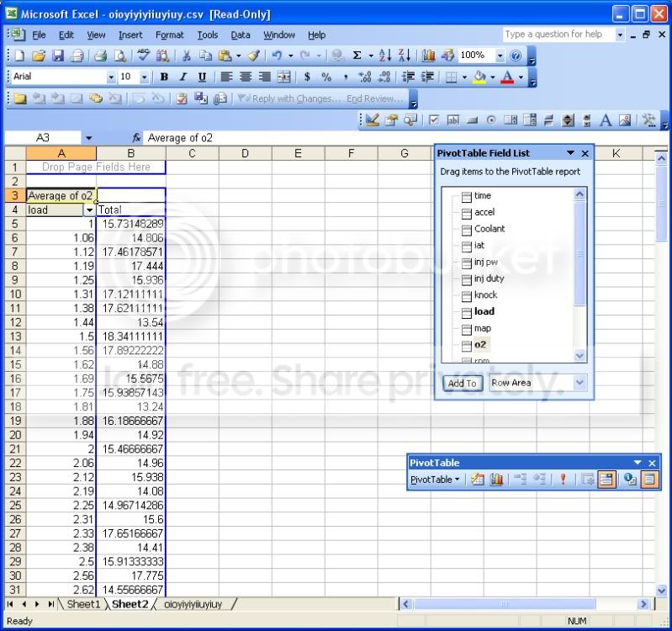
Task: Undo the last action
Action: (x=277, y=56)
